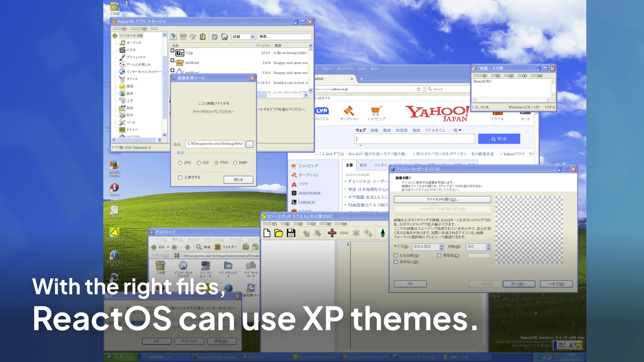This screenshot has width=644, height=362.
Task: Switch to 経済 news tab on Yahoo
Action: click(363, 165)
